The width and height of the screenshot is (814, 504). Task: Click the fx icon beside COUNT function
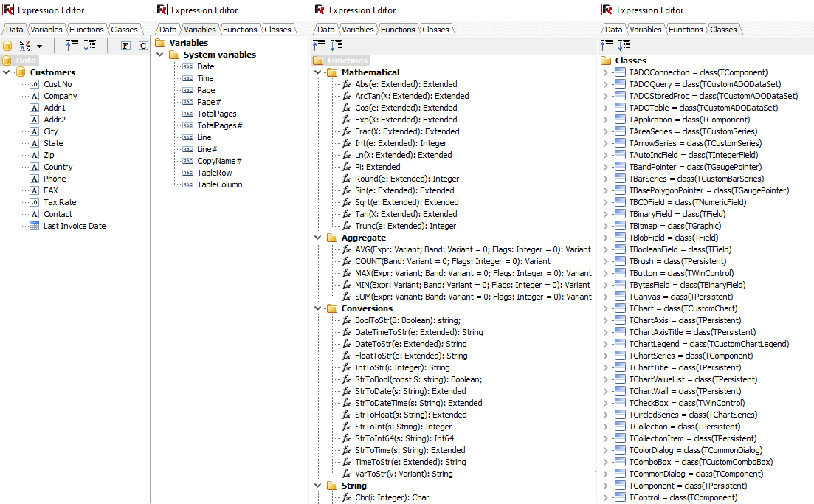(x=346, y=261)
